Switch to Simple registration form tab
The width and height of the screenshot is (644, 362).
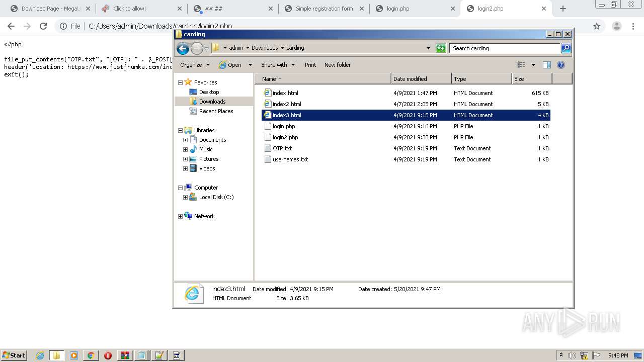(324, 9)
